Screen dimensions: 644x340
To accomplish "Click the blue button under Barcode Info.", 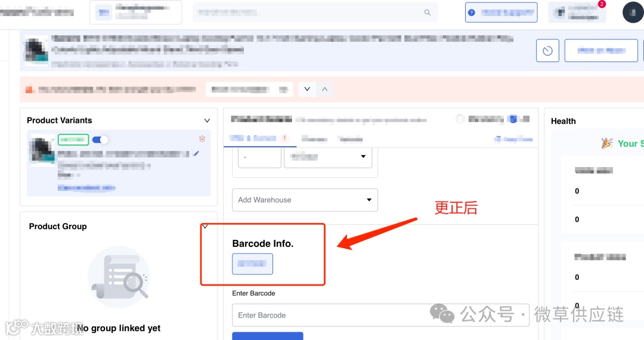I will pyautogui.click(x=252, y=264).
